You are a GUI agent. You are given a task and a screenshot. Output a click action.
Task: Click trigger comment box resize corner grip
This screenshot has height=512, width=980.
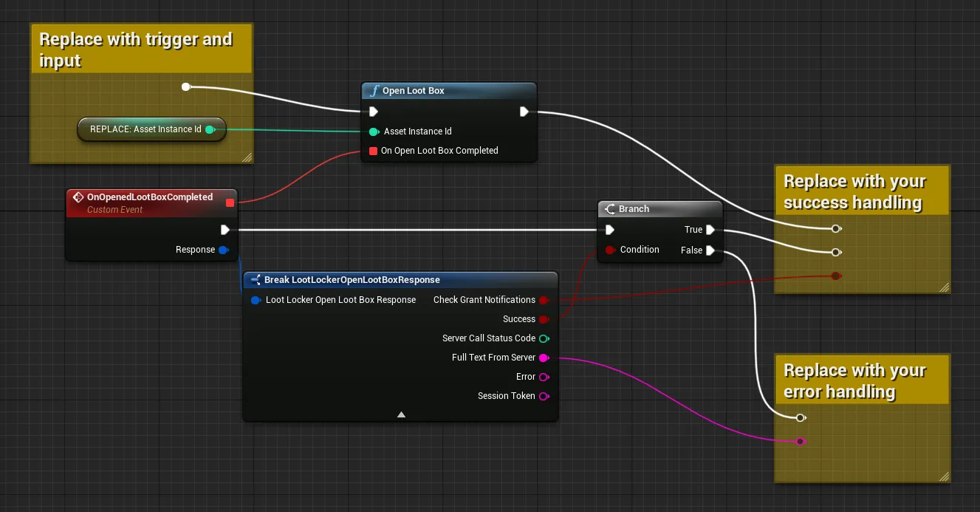pyautogui.click(x=247, y=157)
